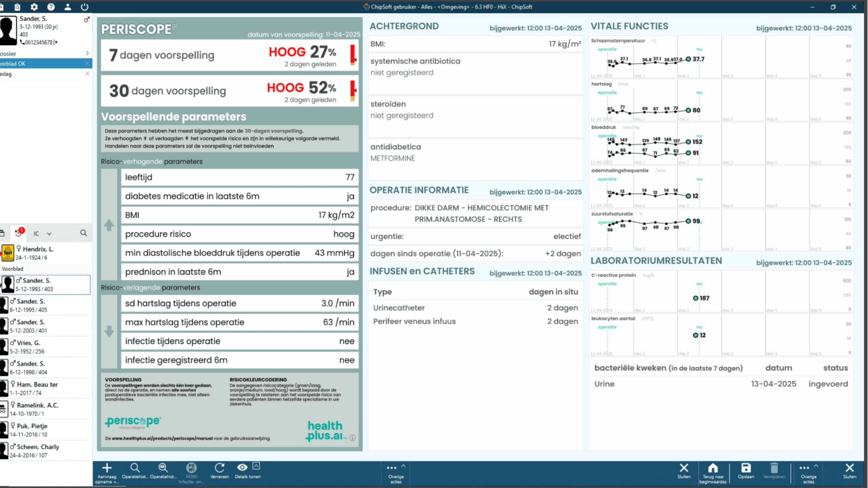The width and height of the screenshot is (868, 488).
Task: Click the Verwijderen trash icon
Action: 774,468
